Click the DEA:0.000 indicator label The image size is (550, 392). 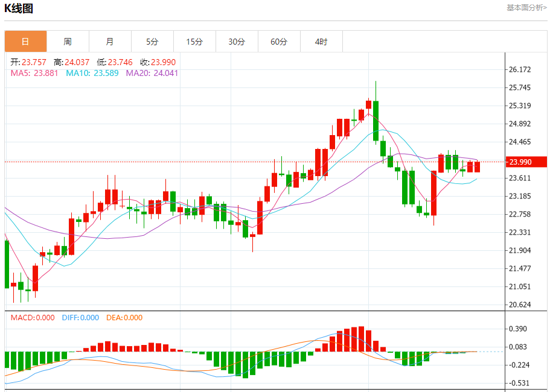[x=124, y=318]
